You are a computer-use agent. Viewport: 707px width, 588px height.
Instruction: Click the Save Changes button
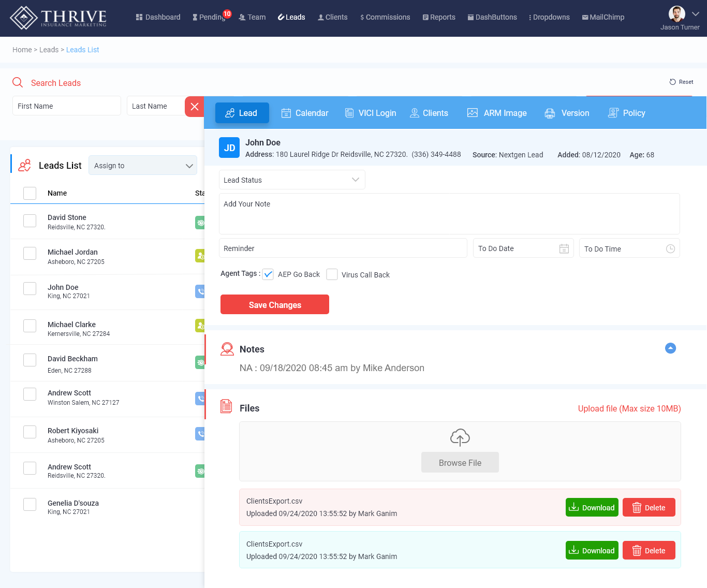[275, 304]
